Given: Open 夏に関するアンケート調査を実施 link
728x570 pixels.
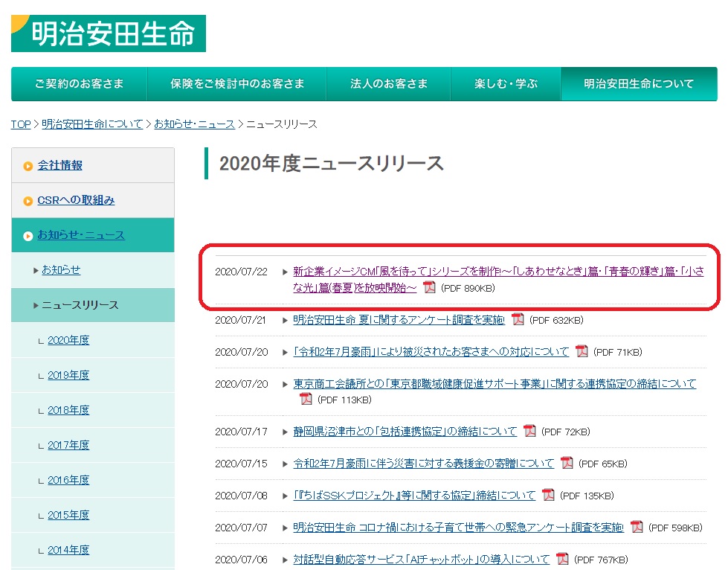Looking at the screenshot, I should pos(399,320).
